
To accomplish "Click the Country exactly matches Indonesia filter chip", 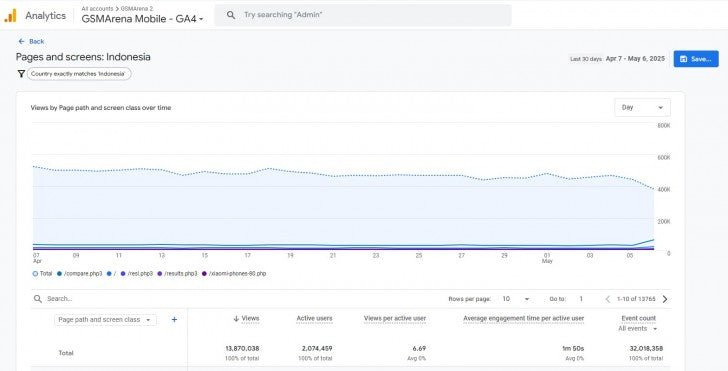I will pos(79,74).
